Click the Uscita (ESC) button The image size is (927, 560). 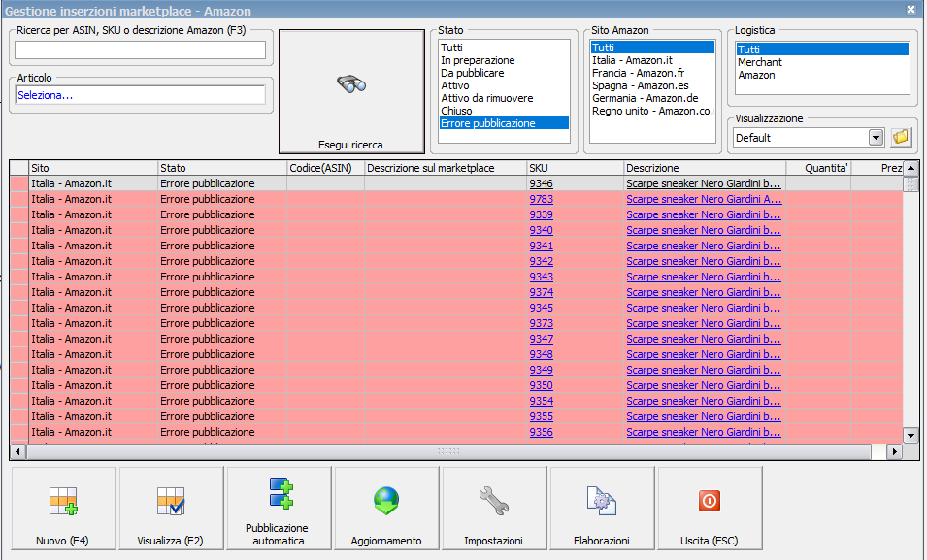pyautogui.click(x=710, y=509)
